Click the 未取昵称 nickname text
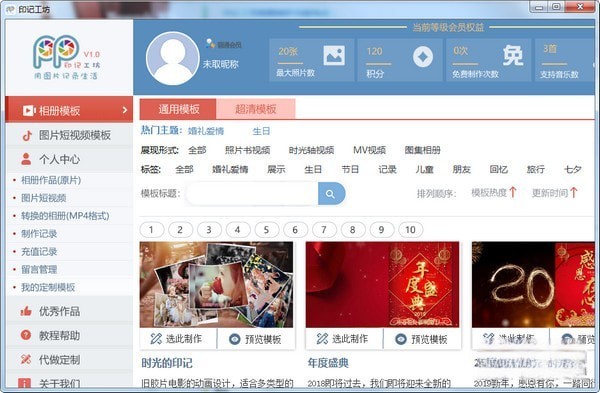Screen dimensions: 600x393 tap(220, 64)
